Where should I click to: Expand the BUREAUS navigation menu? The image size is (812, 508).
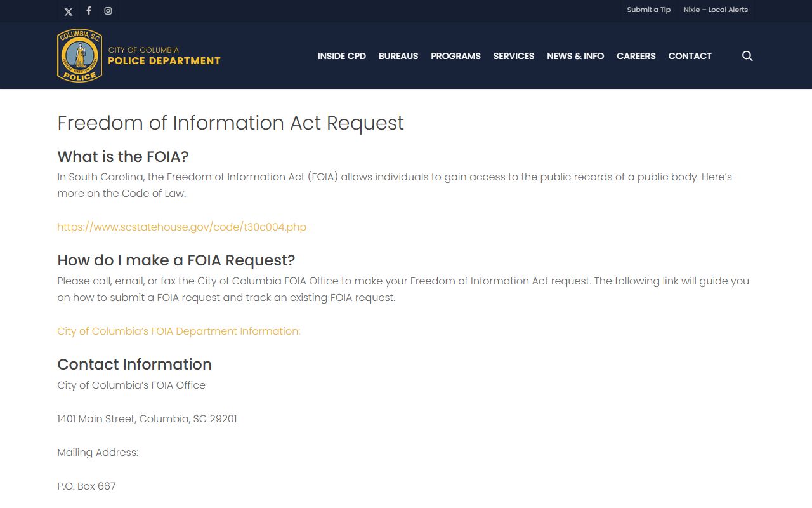(x=398, y=56)
